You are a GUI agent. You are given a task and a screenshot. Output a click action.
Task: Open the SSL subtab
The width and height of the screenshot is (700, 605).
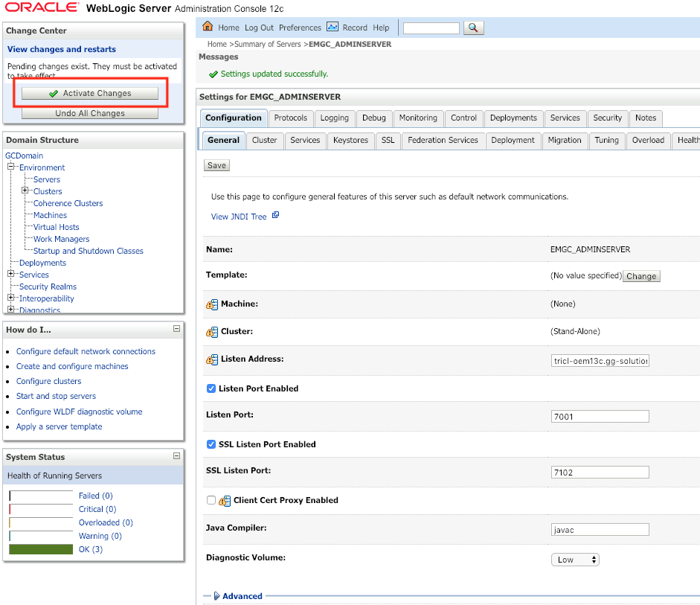click(x=388, y=141)
